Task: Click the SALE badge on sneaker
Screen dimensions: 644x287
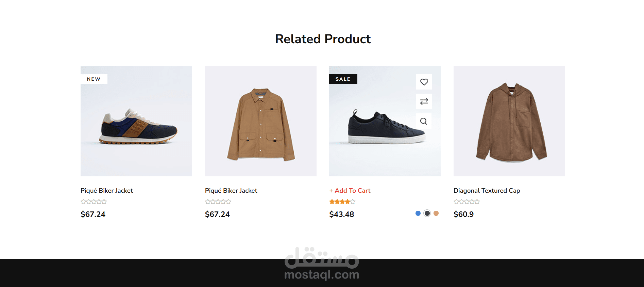Action: 343,79
